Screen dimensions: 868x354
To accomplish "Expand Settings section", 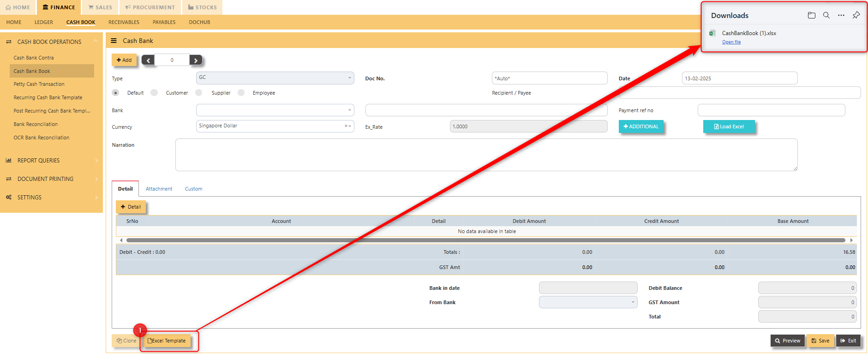I will 96,198.
